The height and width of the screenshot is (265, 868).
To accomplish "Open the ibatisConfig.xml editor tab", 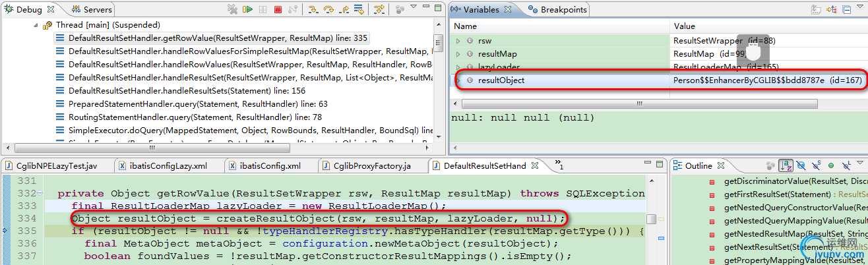I will click(x=270, y=165).
